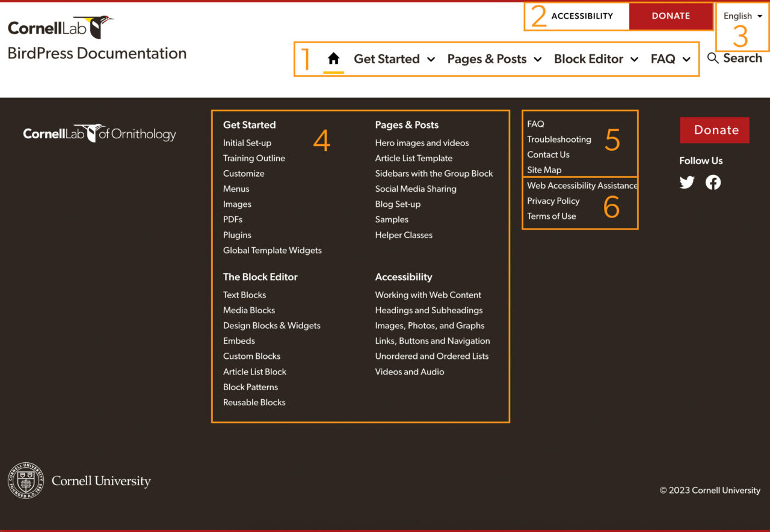This screenshot has width=770, height=532.
Task: Open the Videos and Audio link
Action: tap(410, 371)
